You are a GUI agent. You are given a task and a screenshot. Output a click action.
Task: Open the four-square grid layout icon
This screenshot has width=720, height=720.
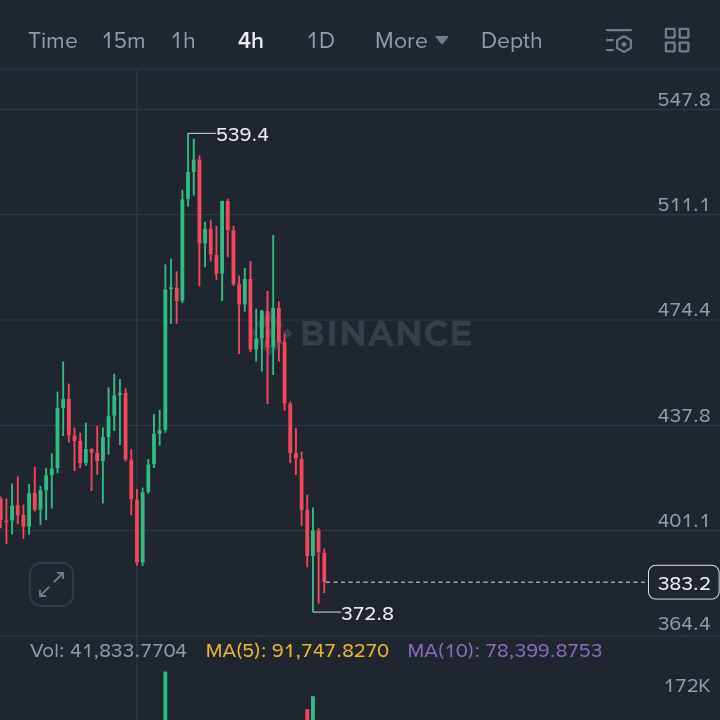click(x=677, y=40)
